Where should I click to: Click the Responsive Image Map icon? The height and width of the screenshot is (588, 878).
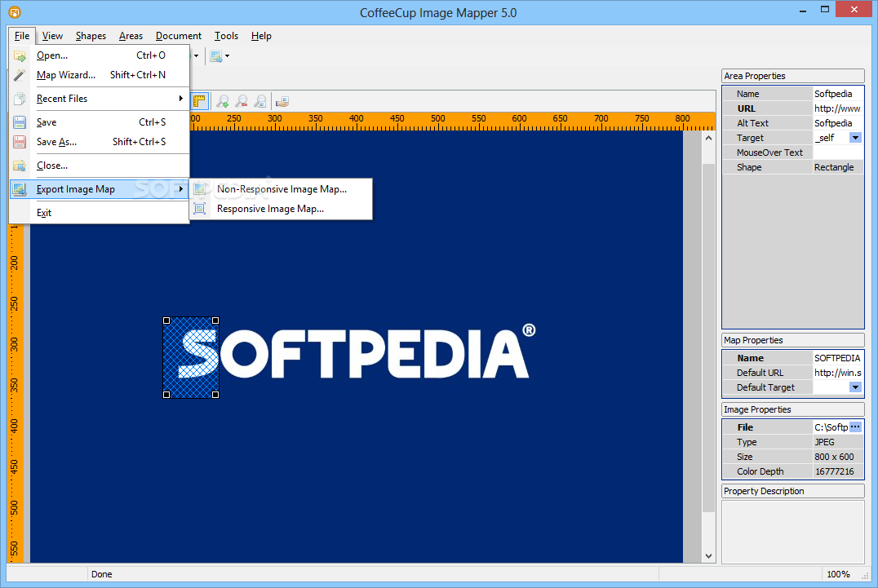[200, 209]
